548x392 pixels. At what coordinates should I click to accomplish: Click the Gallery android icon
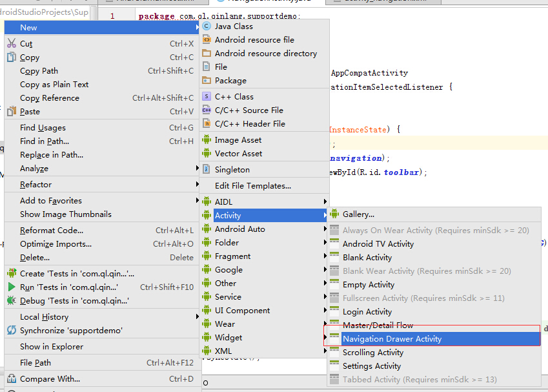point(334,214)
